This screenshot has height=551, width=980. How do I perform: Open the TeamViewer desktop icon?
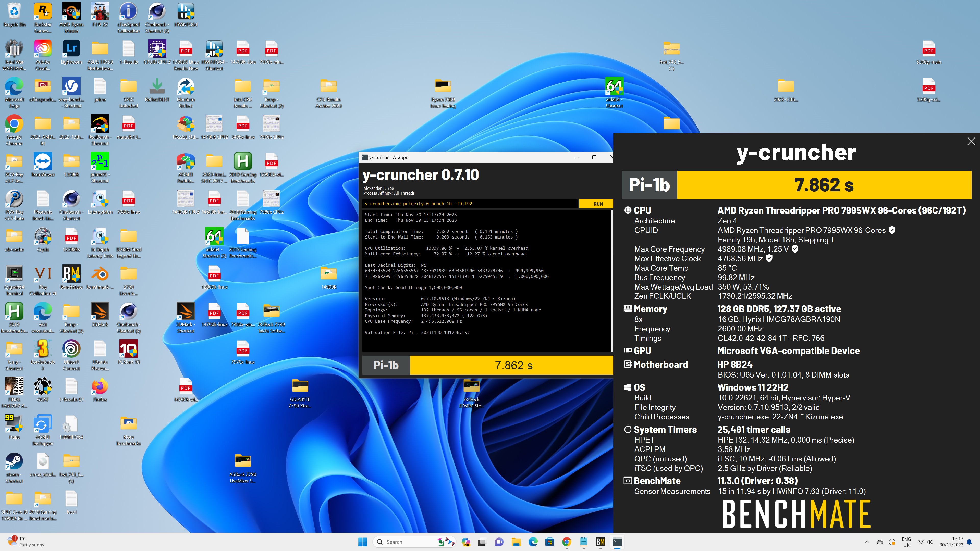[43, 165]
